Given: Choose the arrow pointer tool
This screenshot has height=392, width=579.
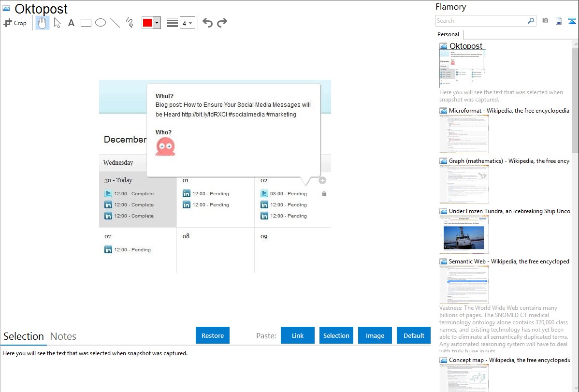Looking at the screenshot, I should tap(57, 23).
